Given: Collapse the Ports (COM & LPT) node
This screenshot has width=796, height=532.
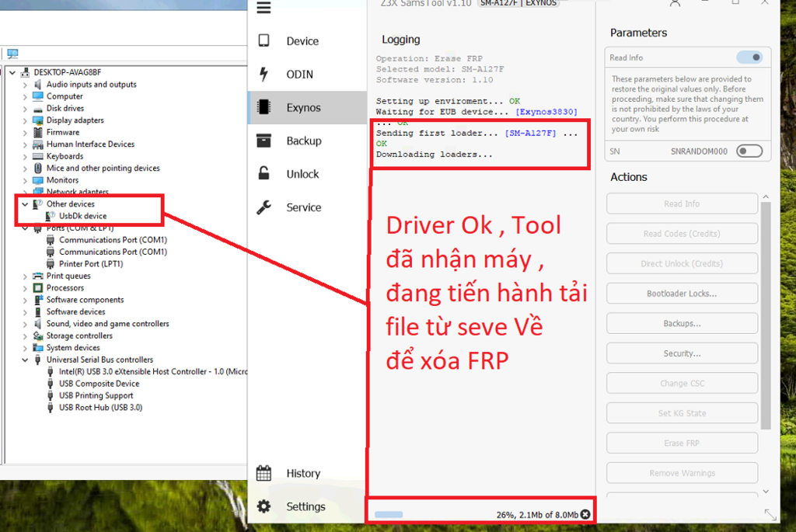Looking at the screenshot, I should point(25,228).
